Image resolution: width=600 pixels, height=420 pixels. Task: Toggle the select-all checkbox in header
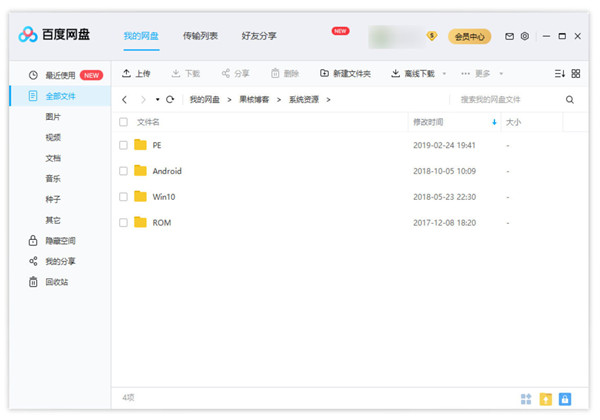pos(123,122)
